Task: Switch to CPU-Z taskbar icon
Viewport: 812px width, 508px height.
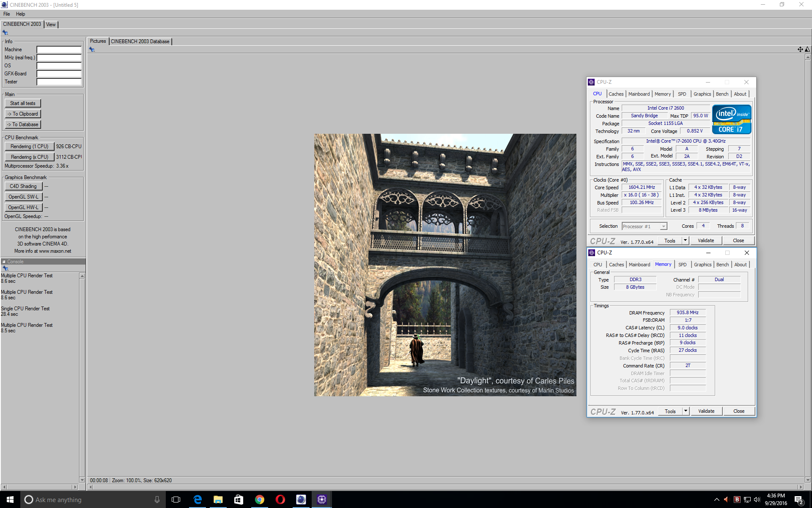Action: tap(322, 500)
